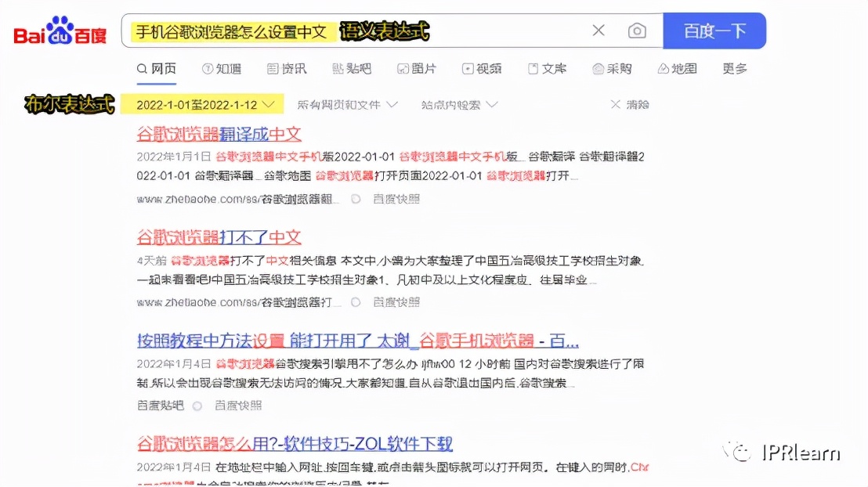Open 百度快照 under 谷歌浏览器翻译成中文 result

(x=396, y=199)
